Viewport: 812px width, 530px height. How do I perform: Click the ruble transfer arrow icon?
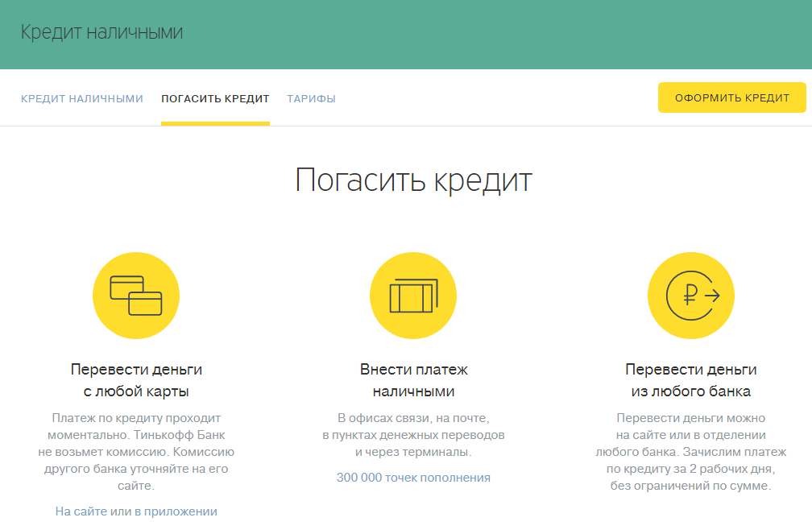pyautogui.click(x=691, y=296)
